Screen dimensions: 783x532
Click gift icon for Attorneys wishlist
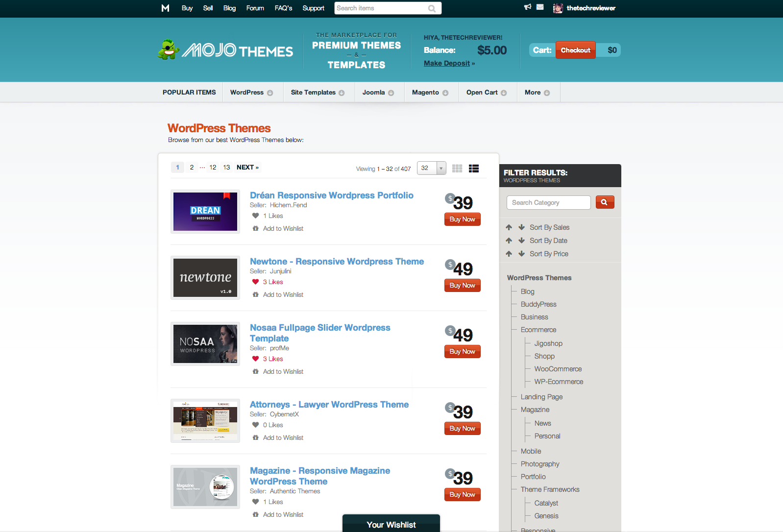(255, 437)
